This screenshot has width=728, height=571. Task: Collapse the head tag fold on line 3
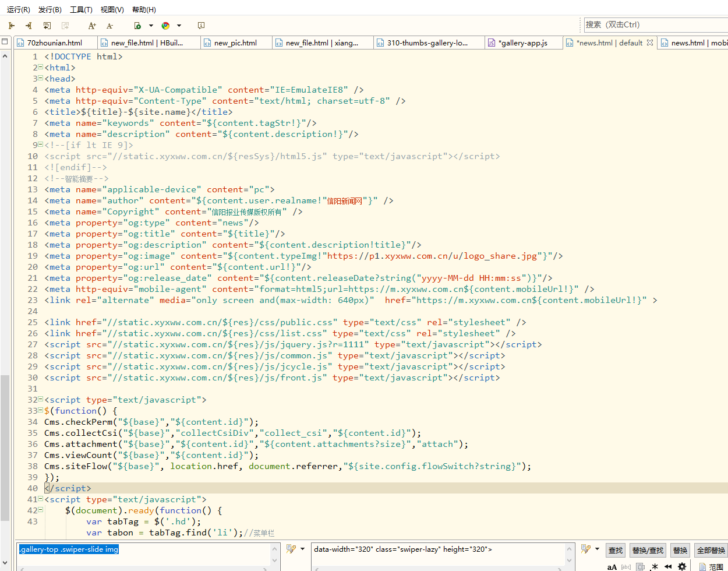(x=41, y=79)
